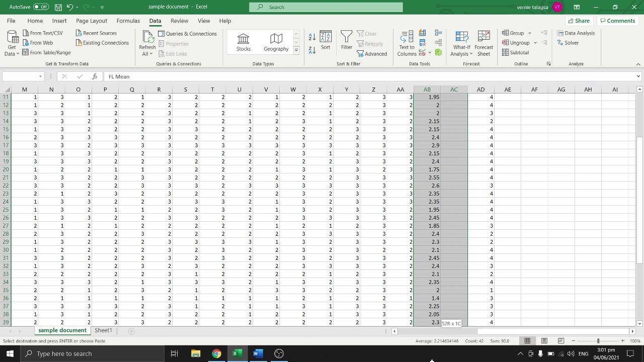Click the Undo icon

click(x=70, y=7)
